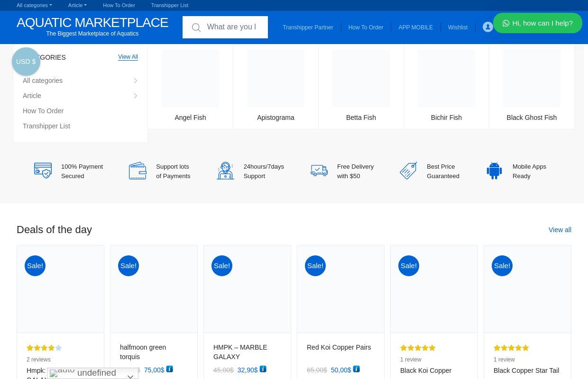Click the 'Hi, how can I help?' button
The height and width of the screenshot is (379, 588).
537,23
